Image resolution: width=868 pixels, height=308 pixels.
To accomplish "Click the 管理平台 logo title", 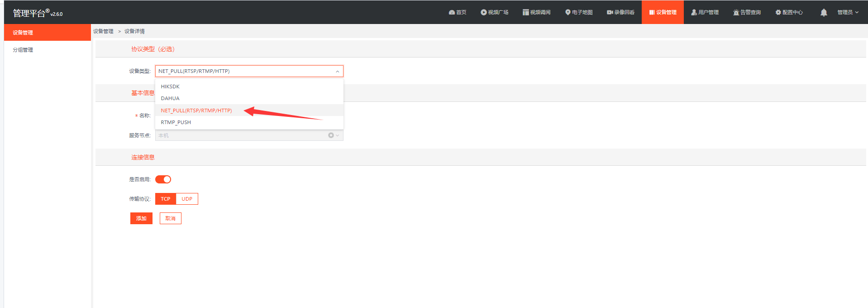I will (38, 13).
